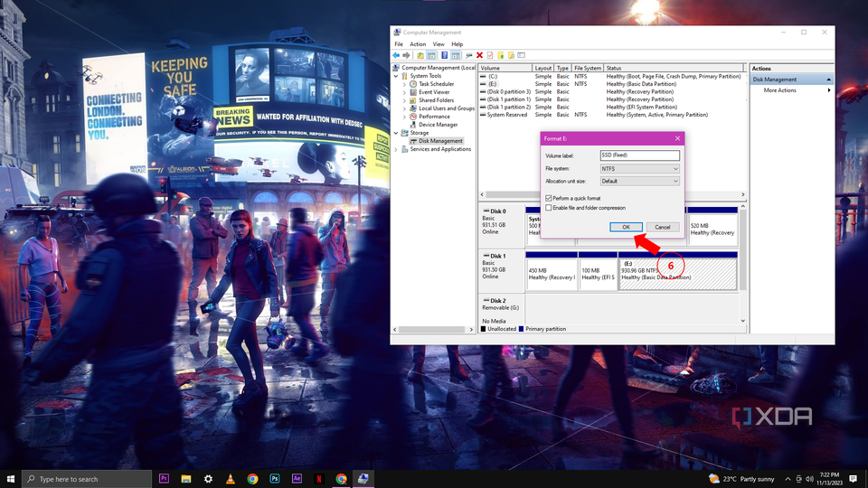
Task: Uncheck Perform a quick format
Action: [x=549, y=198]
